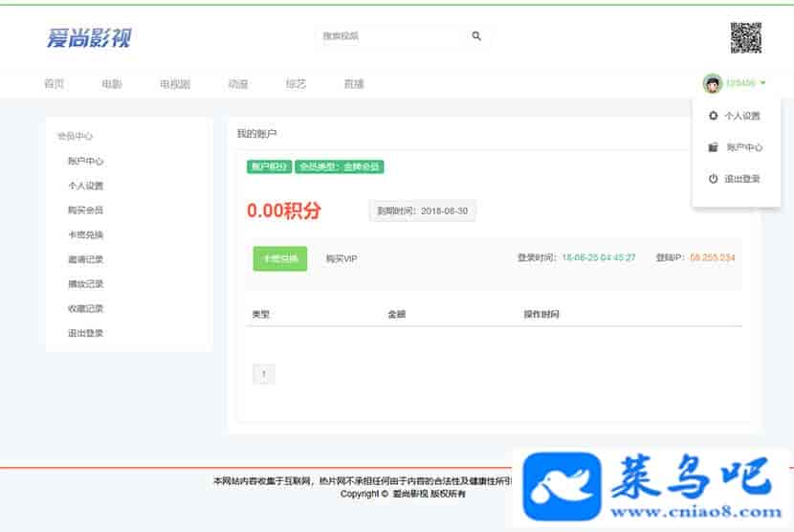Image resolution: width=794 pixels, height=532 pixels.
Task: Click page 1 pagination button
Action: (x=263, y=374)
